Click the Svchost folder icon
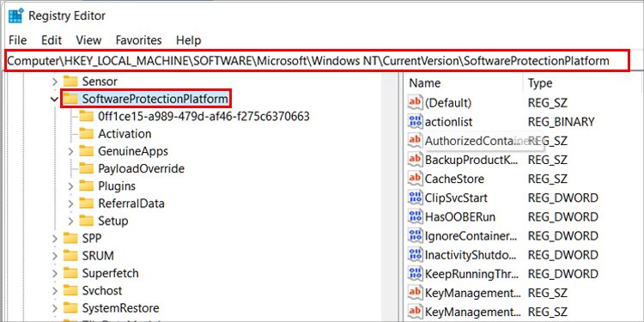Image resolution: width=644 pixels, height=322 pixels. (70, 290)
